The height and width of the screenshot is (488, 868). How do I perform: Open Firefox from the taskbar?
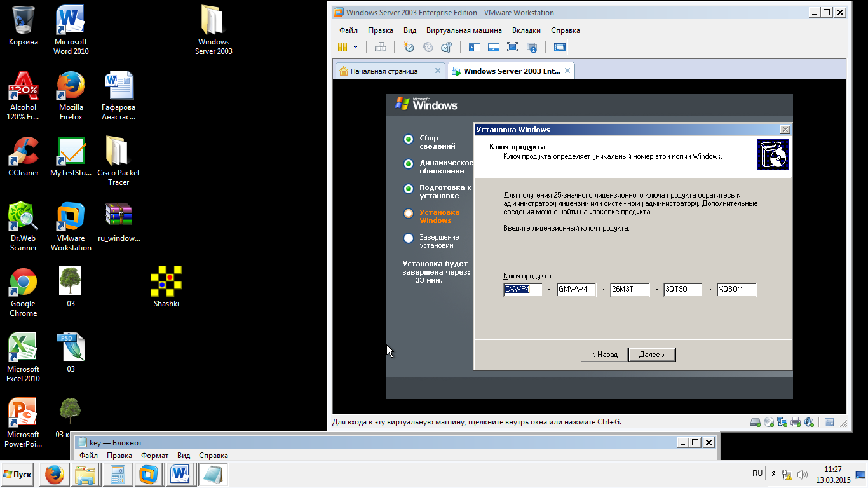coord(54,475)
